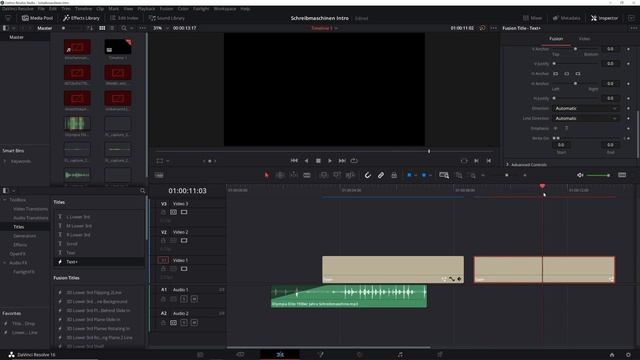Open the Fairlight page music-note icon
Screen dimensions: 640x360
click(400, 354)
